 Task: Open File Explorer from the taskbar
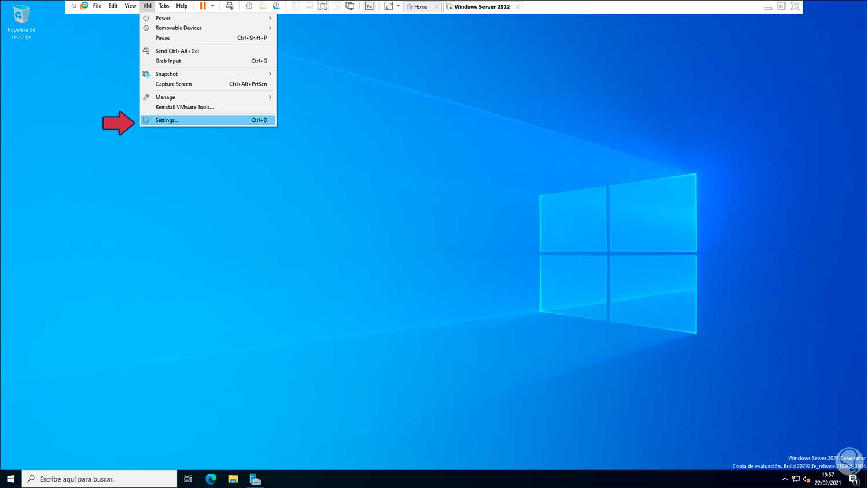(233, 479)
